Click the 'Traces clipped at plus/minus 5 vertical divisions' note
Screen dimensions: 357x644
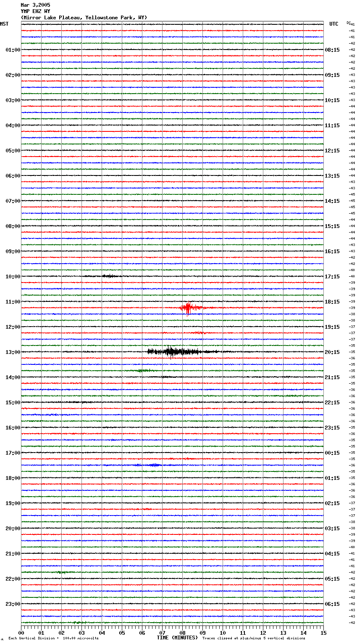tap(254, 639)
